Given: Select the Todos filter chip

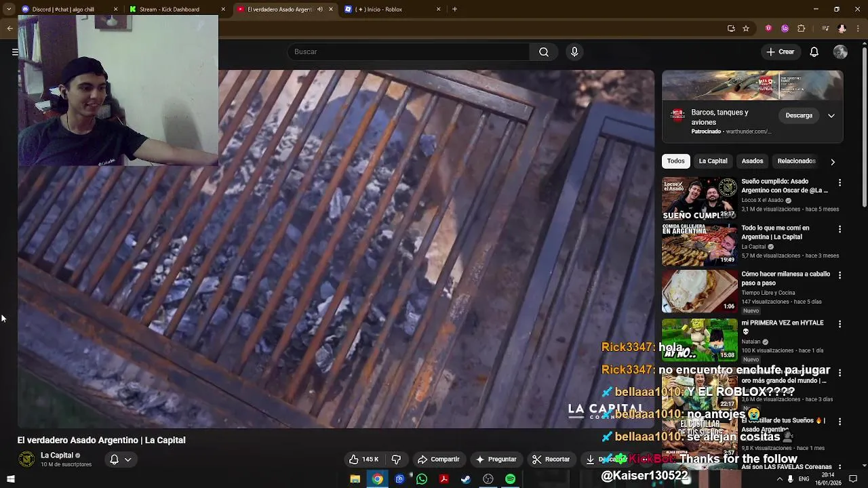Looking at the screenshot, I should pyautogui.click(x=675, y=161).
